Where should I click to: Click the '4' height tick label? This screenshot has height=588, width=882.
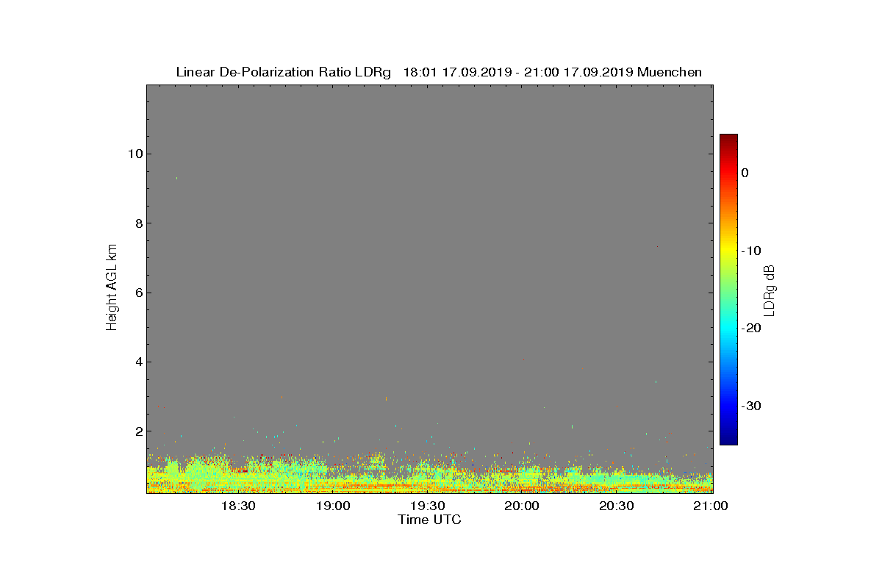(x=138, y=362)
